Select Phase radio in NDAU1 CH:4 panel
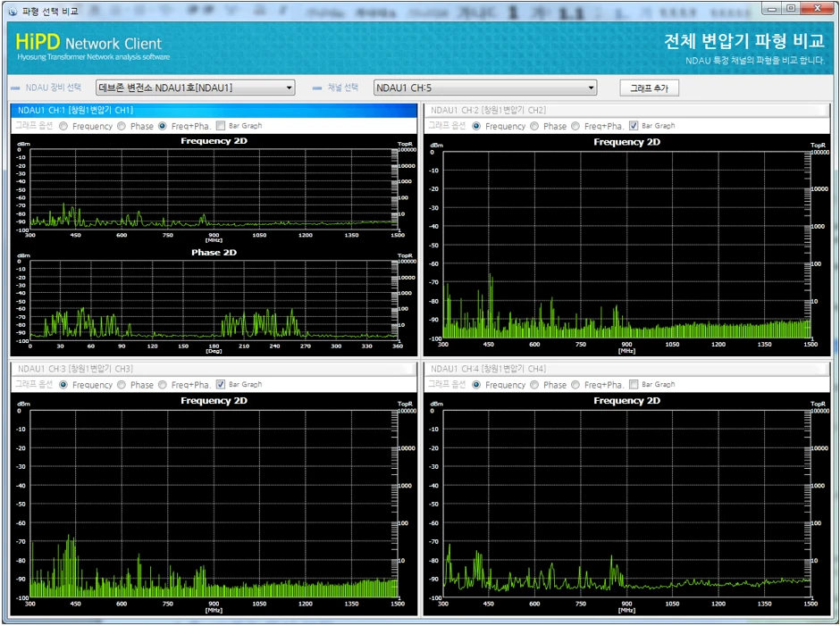Viewport: 840px width, 626px height. 534,385
